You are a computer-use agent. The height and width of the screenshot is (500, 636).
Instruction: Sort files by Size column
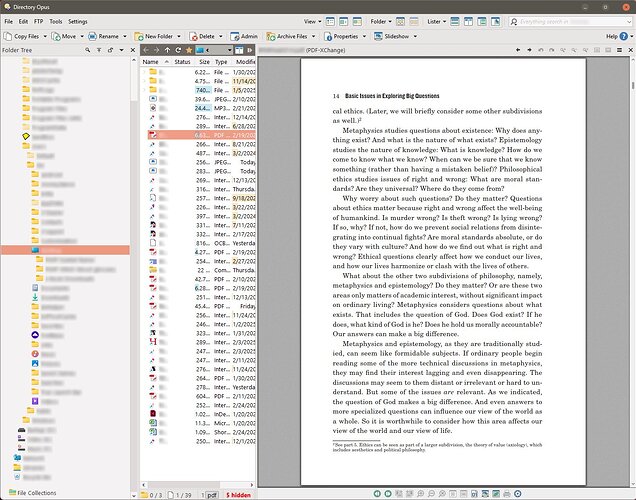pyautogui.click(x=204, y=62)
